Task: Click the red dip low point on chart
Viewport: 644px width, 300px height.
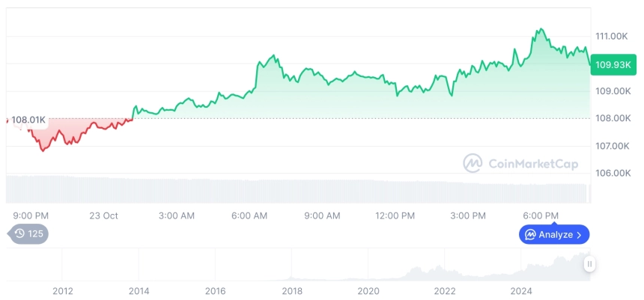Action: [x=43, y=150]
